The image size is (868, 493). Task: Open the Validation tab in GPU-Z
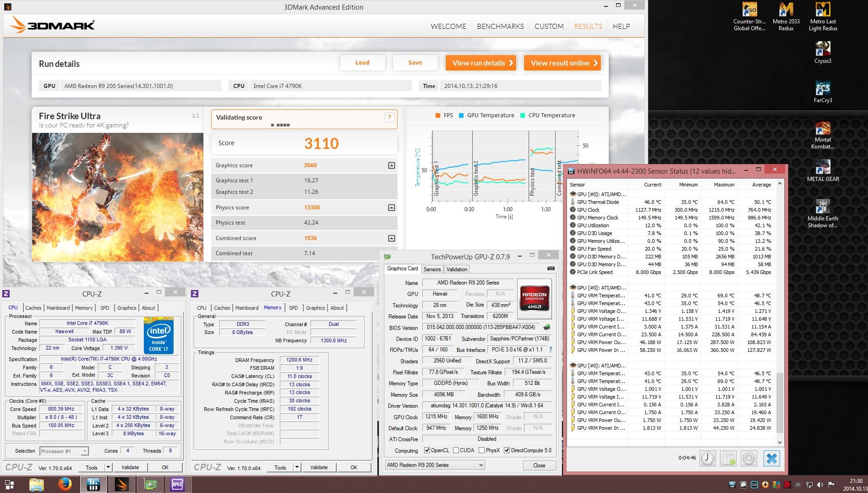click(457, 269)
